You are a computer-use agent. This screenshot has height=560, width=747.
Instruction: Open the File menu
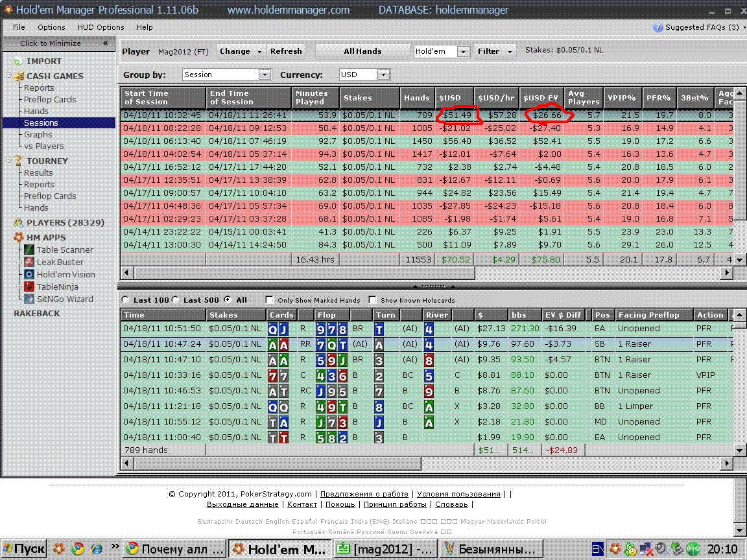[19, 27]
